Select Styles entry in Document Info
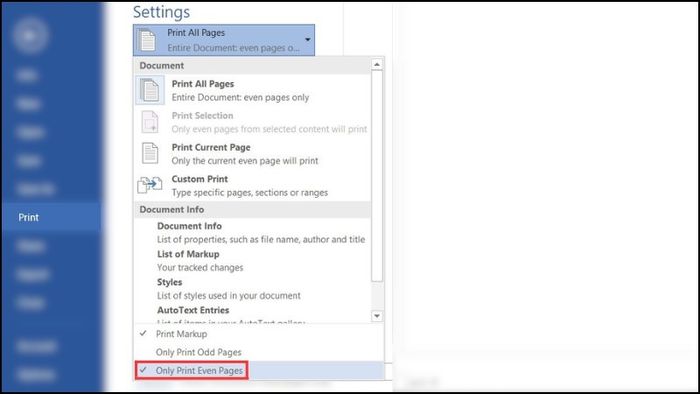Viewport: 700px width, 394px height. click(252, 289)
